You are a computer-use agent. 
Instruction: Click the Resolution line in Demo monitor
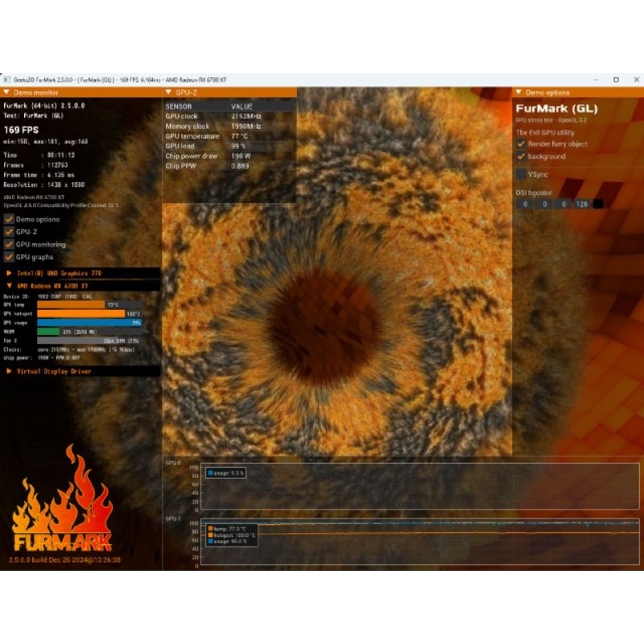coord(44,185)
